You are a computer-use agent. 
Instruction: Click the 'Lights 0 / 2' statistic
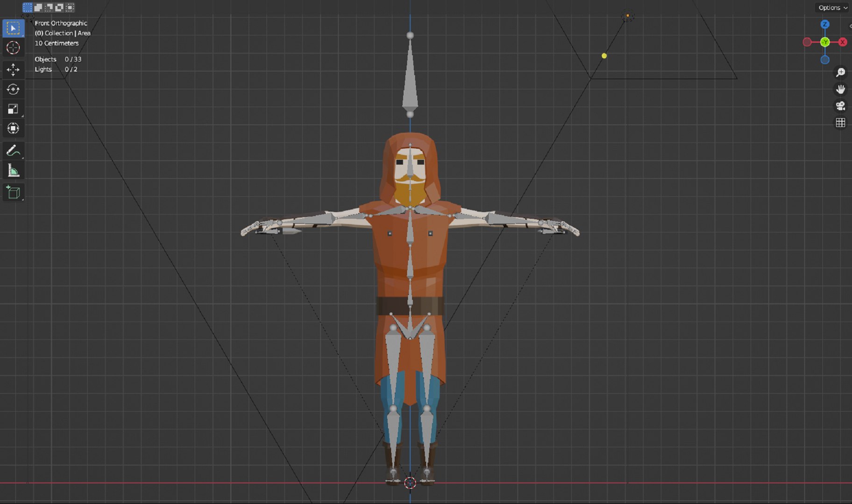(x=56, y=69)
